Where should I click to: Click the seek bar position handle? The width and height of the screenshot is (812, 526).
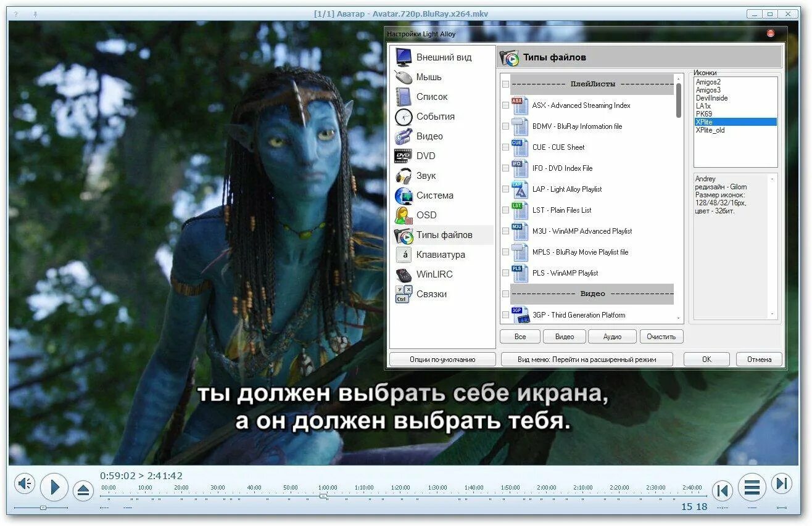(323, 496)
